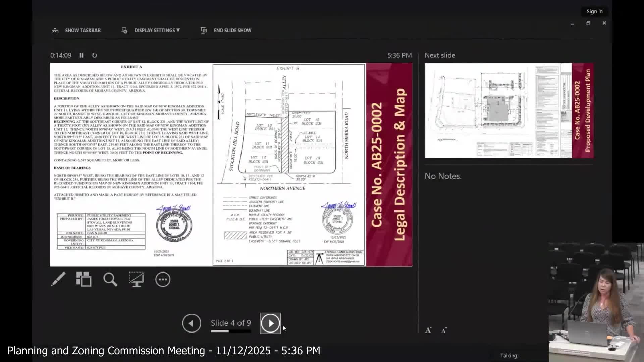
Task: Go back to the previous slide arrow
Action: coord(192,323)
